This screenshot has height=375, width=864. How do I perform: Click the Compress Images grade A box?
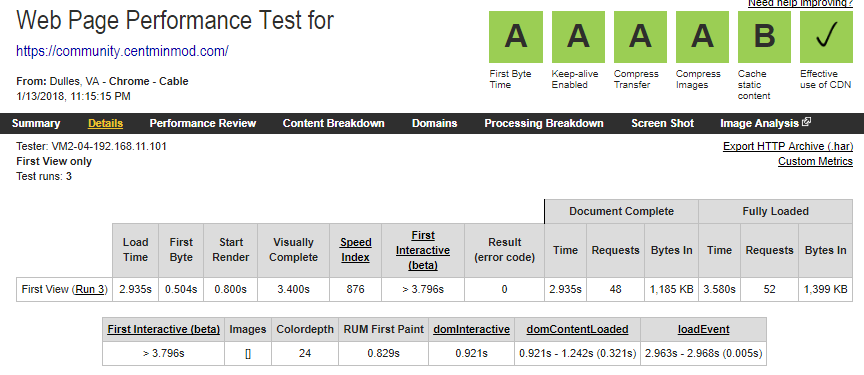click(x=703, y=37)
